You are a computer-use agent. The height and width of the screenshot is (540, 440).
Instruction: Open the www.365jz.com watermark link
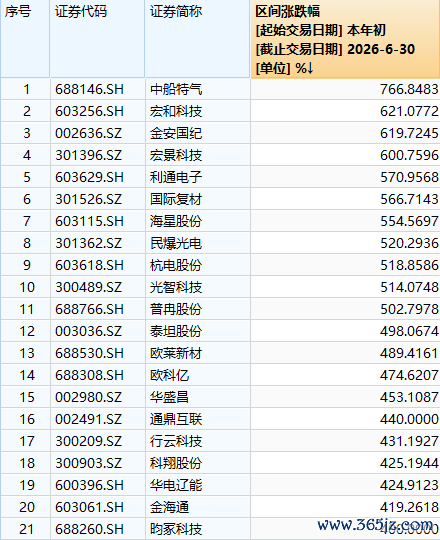pos(375,525)
